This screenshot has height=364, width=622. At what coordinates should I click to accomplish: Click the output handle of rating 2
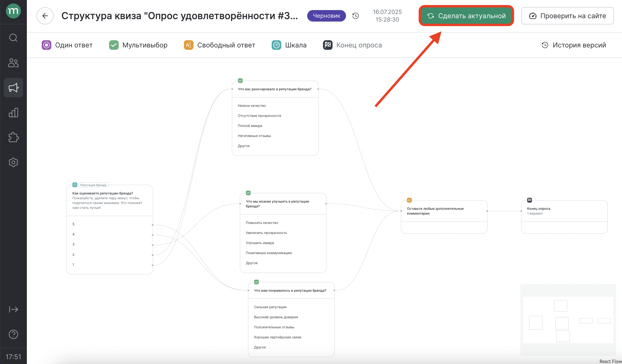coord(153,255)
